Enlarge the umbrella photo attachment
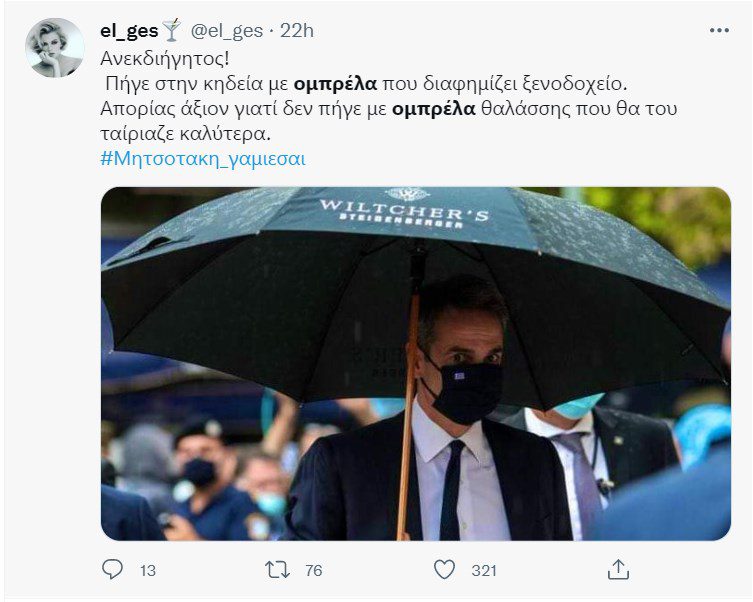Image resolution: width=753 pixels, height=602 pixels. [416, 363]
